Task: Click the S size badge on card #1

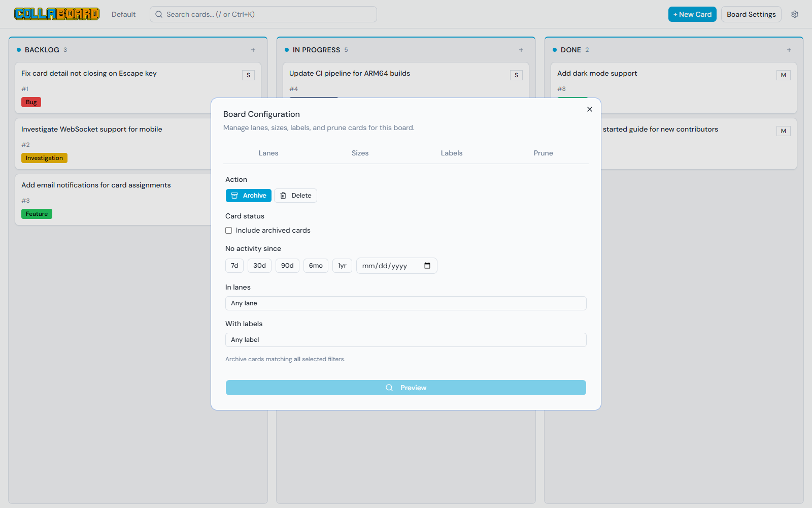Action: (248, 75)
